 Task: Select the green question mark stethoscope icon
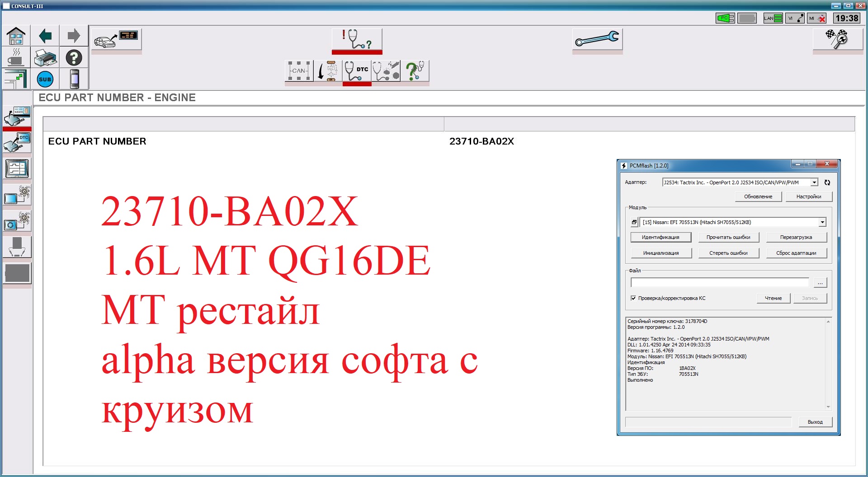coord(415,71)
